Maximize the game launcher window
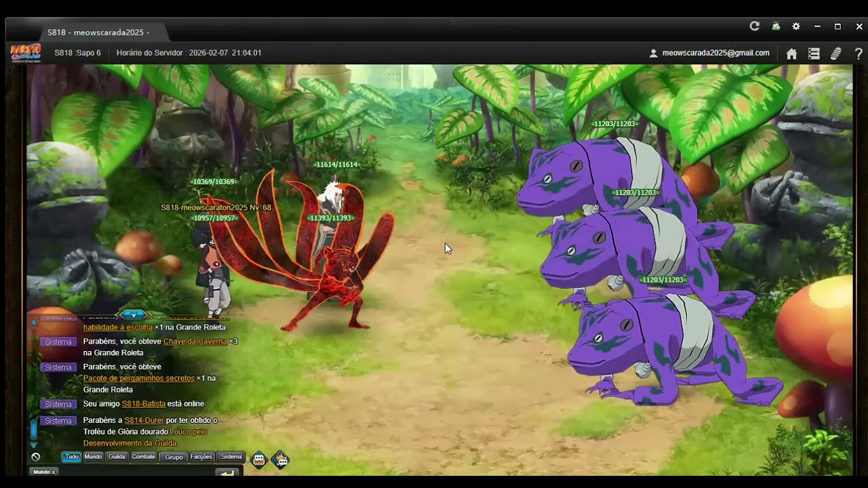868x488 pixels. pos(837,26)
